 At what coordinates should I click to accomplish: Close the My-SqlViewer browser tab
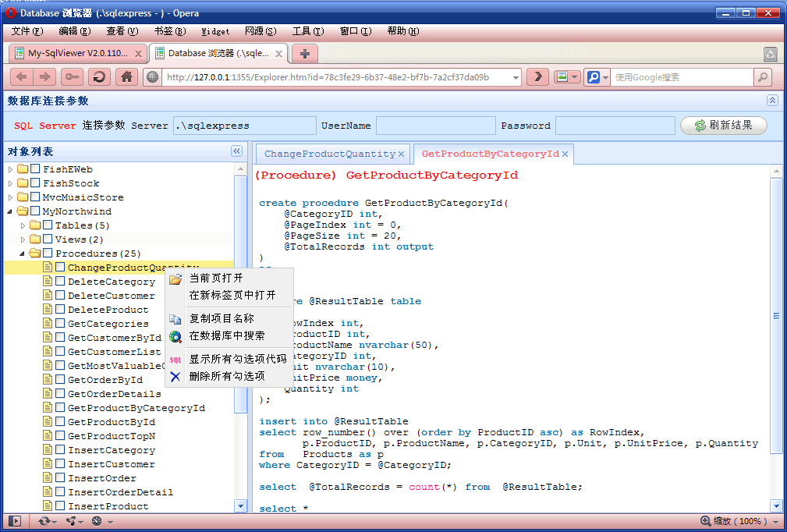tap(139, 53)
